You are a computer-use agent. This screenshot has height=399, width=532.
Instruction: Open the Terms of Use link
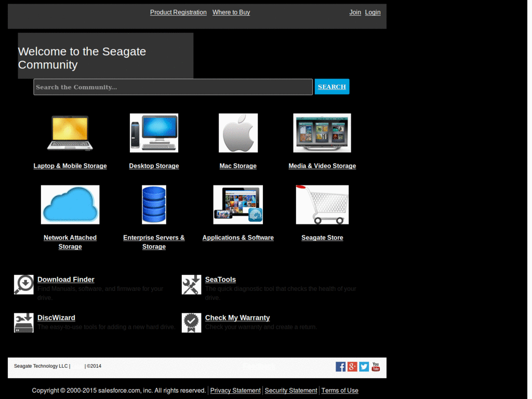point(340,391)
